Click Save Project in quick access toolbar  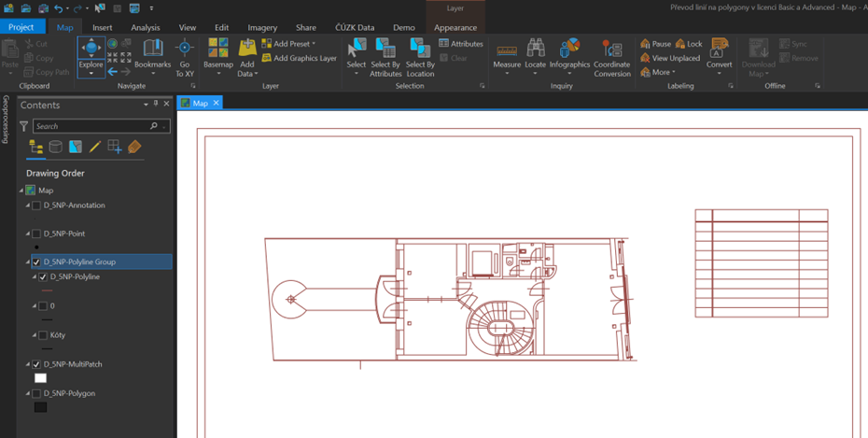44,8
